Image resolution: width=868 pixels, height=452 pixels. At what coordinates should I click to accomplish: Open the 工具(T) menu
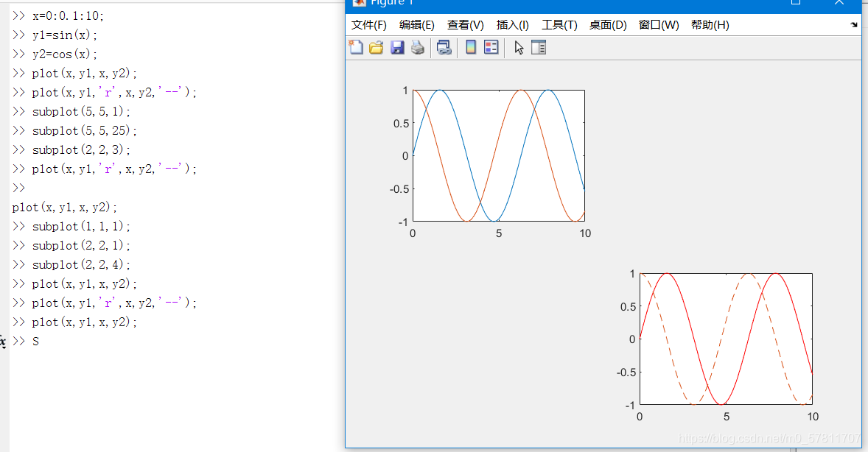559,25
